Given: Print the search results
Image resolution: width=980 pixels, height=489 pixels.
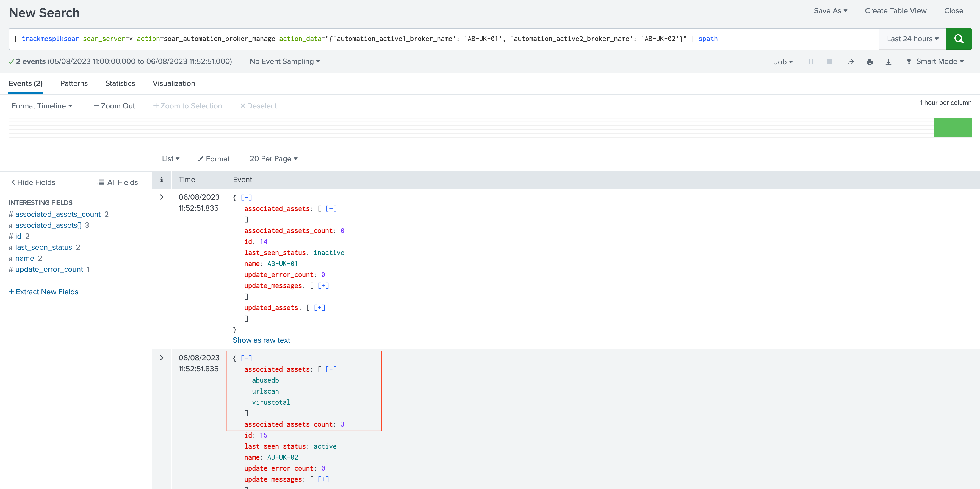Looking at the screenshot, I should 870,62.
